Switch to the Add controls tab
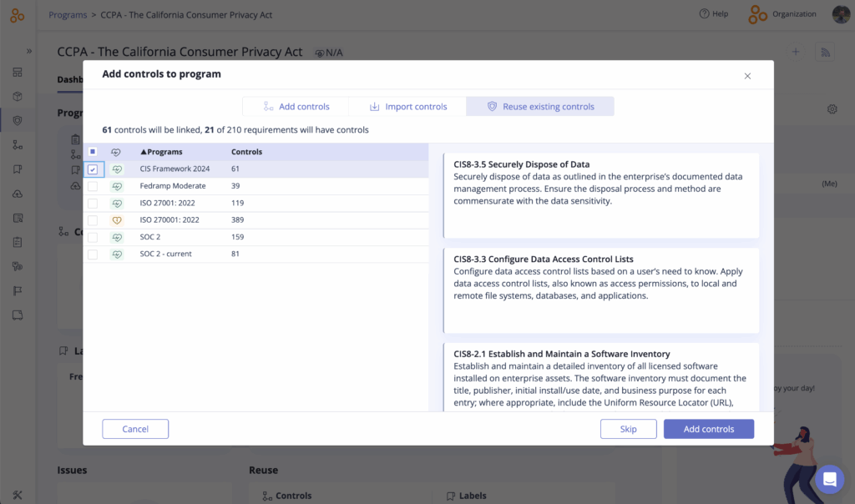This screenshot has width=855, height=504. pyautogui.click(x=296, y=107)
